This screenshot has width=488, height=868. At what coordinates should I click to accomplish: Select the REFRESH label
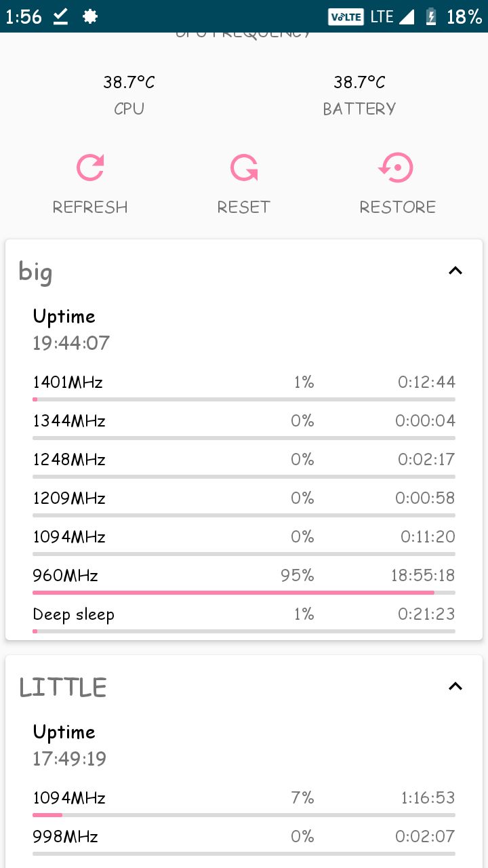point(90,207)
